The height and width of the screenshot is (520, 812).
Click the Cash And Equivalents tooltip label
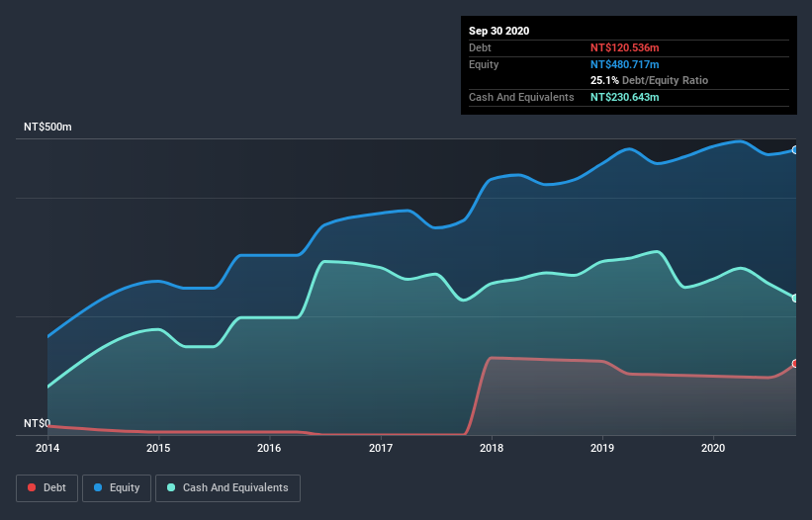[x=521, y=97]
